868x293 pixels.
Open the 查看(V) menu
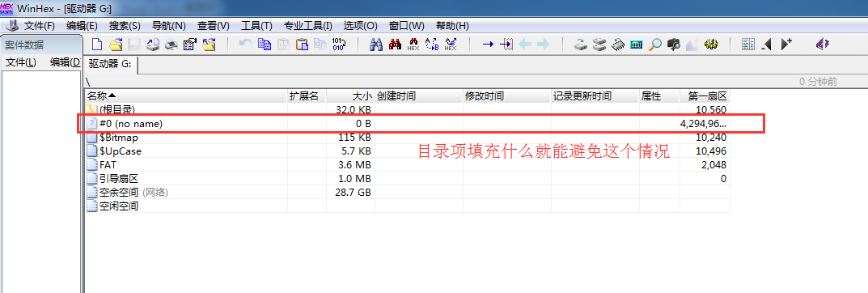coord(213,26)
